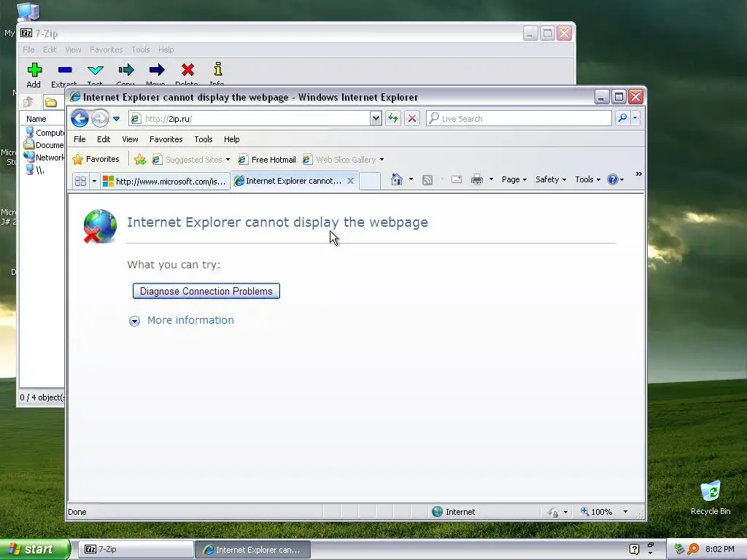Open the IE Favorites menu
The width and height of the screenshot is (747, 560).
pos(166,139)
